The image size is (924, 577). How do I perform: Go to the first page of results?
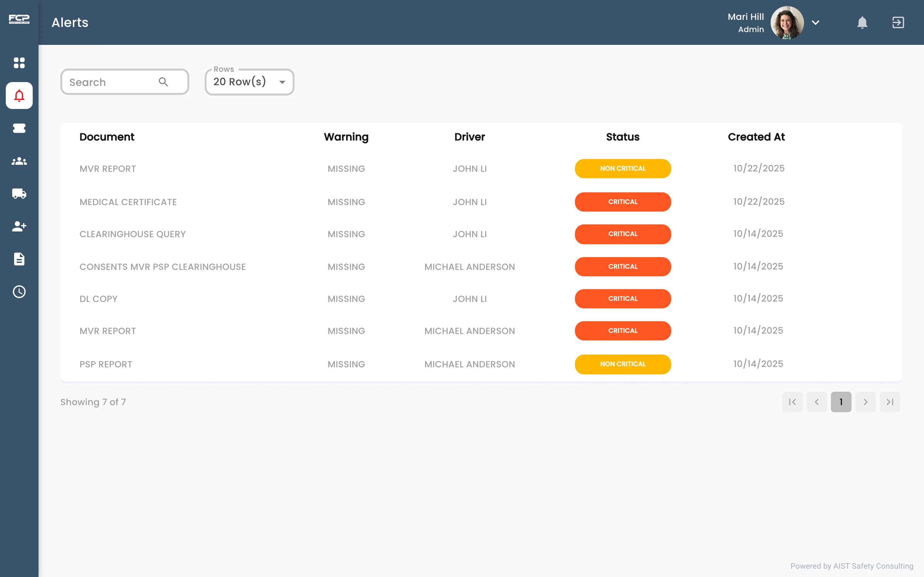[792, 402]
